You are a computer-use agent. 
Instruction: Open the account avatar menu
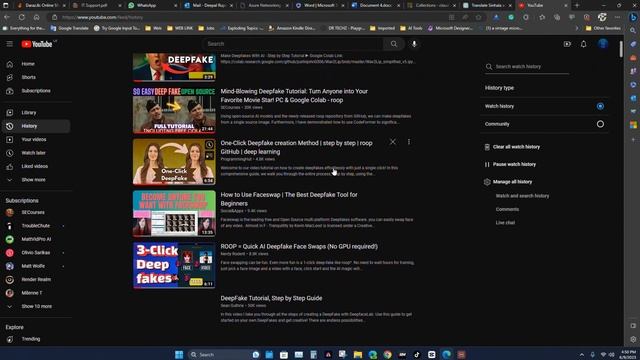pyautogui.click(x=603, y=44)
